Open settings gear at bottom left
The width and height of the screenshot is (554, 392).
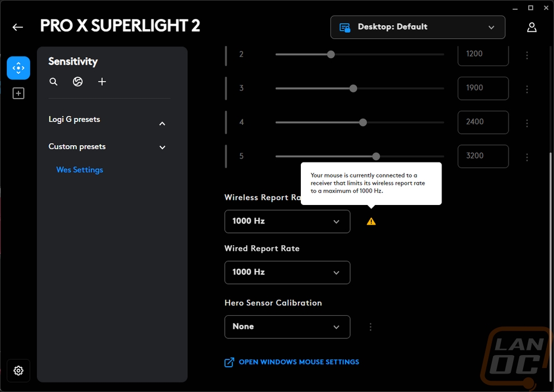pyautogui.click(x=18, y=371)
